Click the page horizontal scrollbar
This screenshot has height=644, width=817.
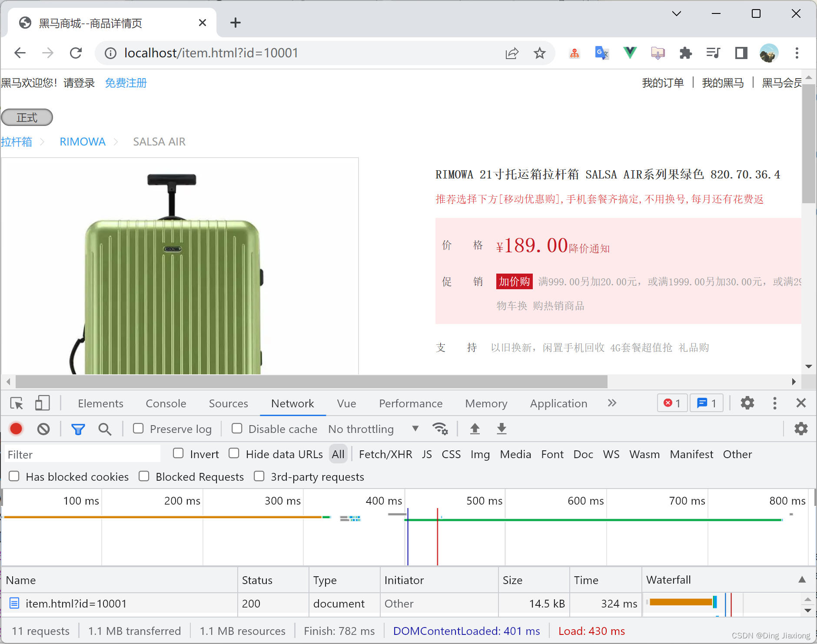click(x=312, y=382)
